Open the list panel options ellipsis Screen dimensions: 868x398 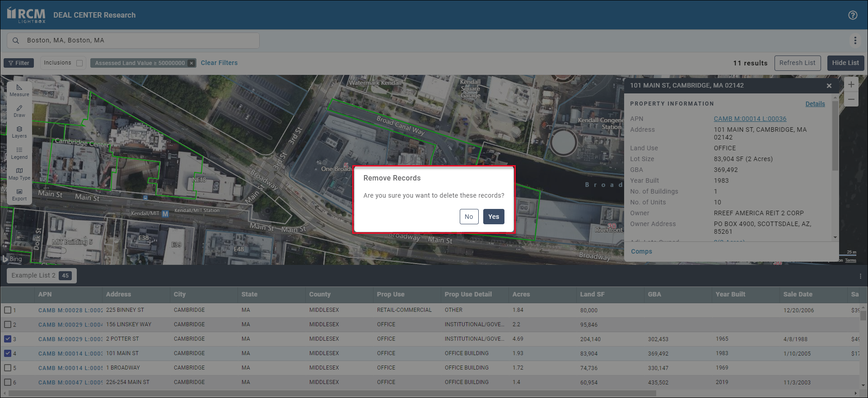click(860, 276)
